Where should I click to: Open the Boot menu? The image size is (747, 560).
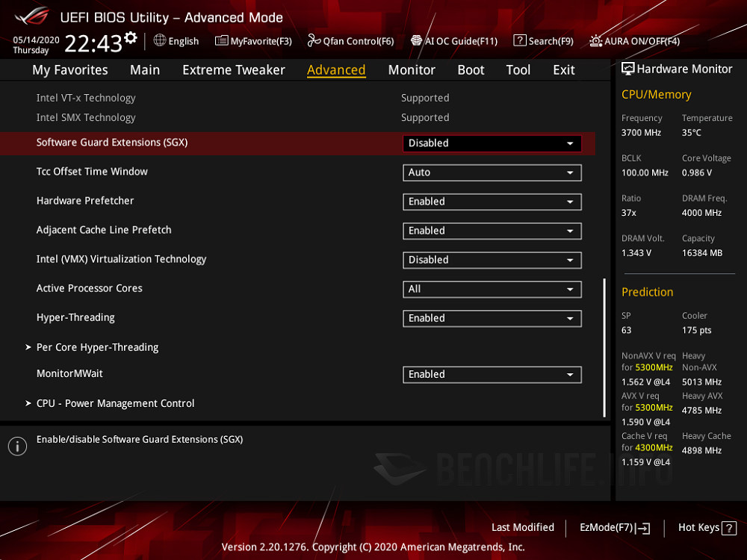(x=471, y=69)
